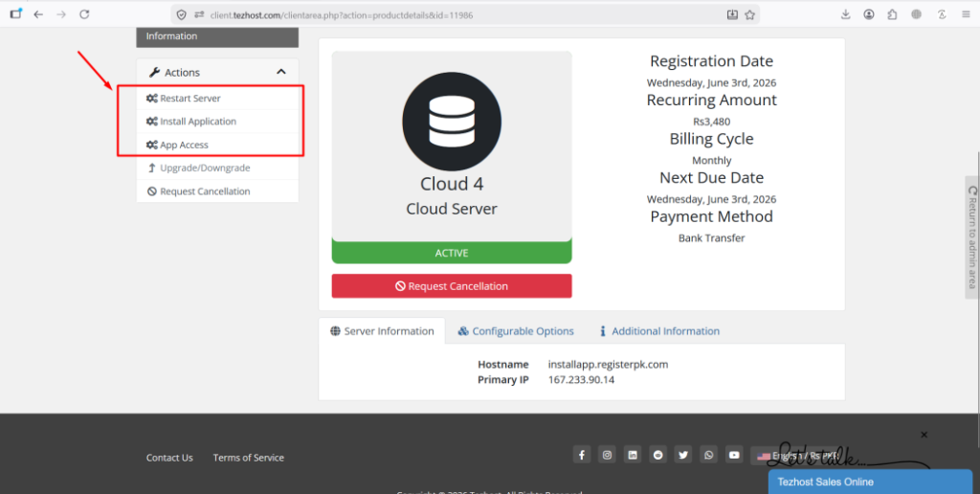Open the browser hamburger menu
Image resolution: width=980 pixels, height=494 pixels.
(967, 14)
